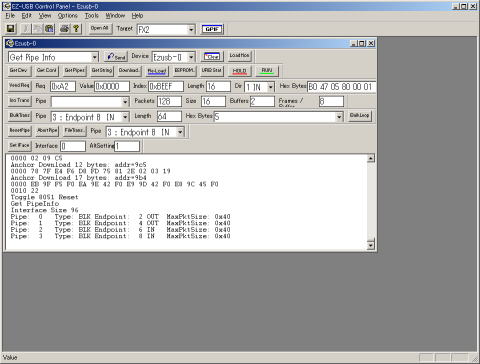Click the Buffers field showing 2

pos(262,101)
